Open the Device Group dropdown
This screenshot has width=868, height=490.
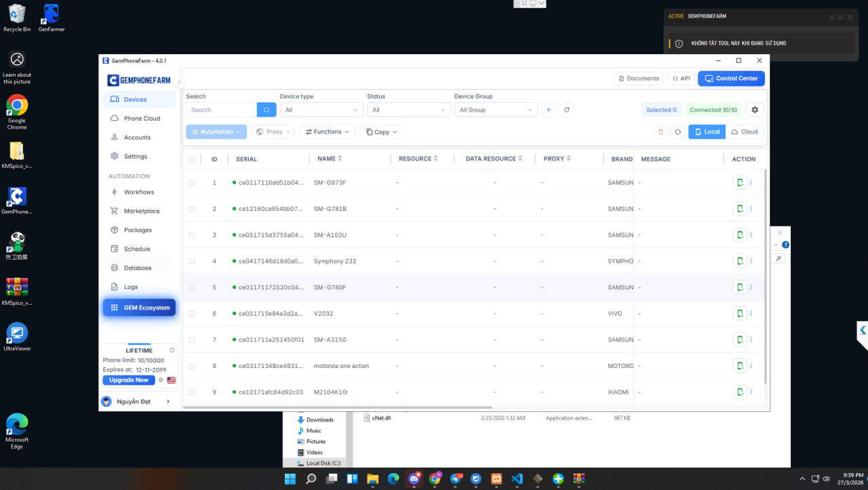496,110
